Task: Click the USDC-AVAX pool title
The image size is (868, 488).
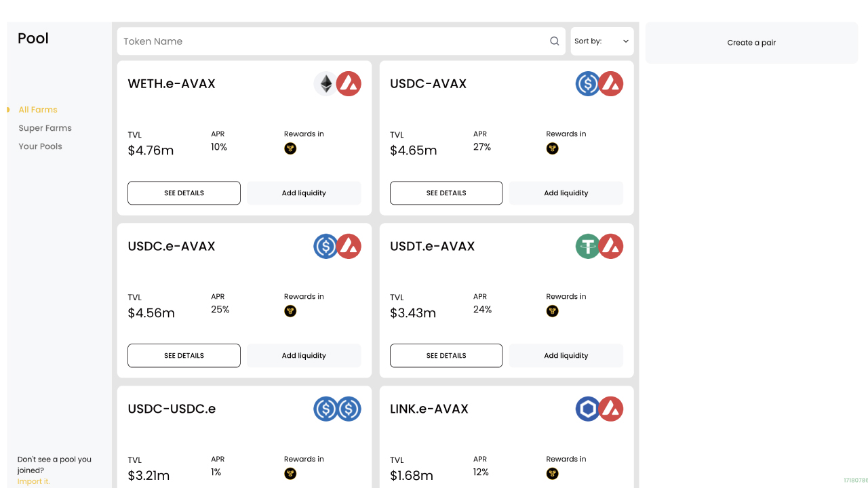Action: pyautogui.click(x=429, y=83)
